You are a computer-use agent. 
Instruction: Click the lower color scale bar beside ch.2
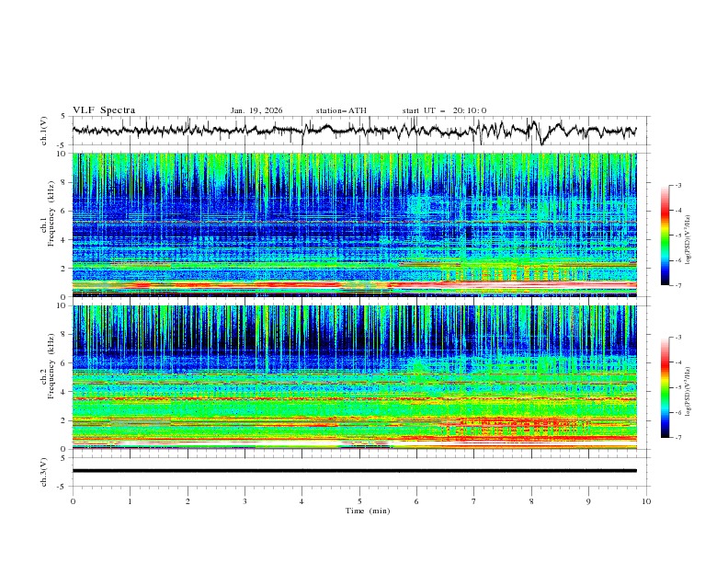pos(665,387)
